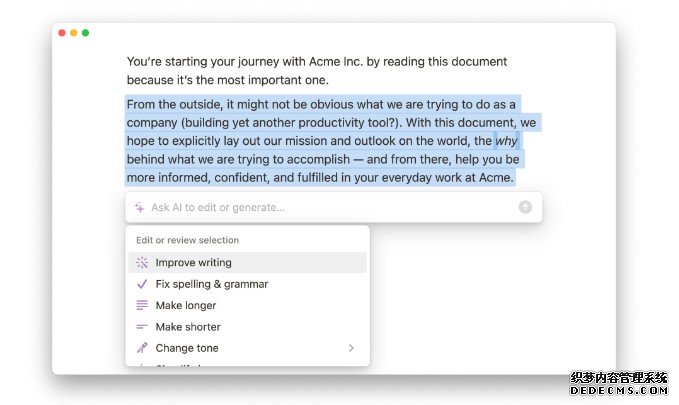Choose "Make shorter" from the list
679x405 pixels.
(188, 327)
